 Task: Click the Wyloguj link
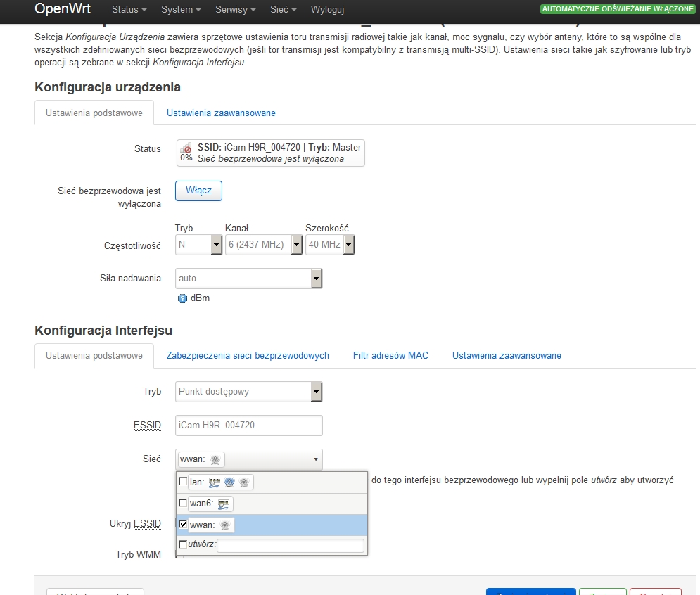pos(327,10)
